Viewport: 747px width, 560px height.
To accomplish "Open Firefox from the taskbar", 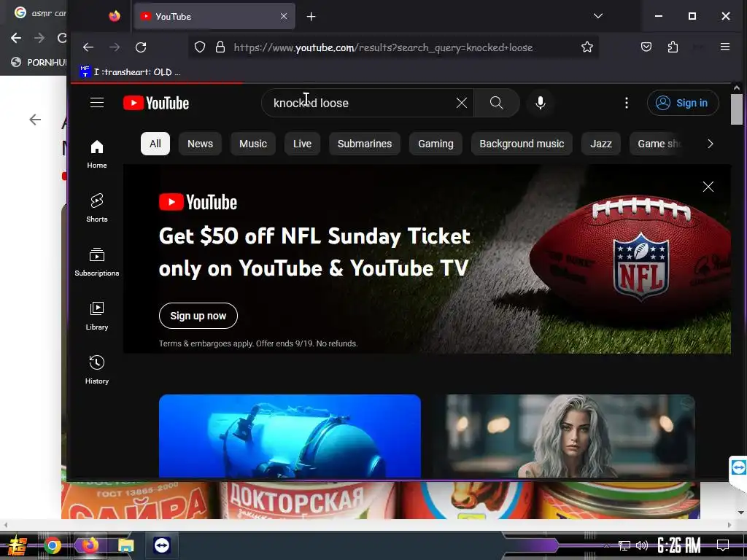I will 90,545.
